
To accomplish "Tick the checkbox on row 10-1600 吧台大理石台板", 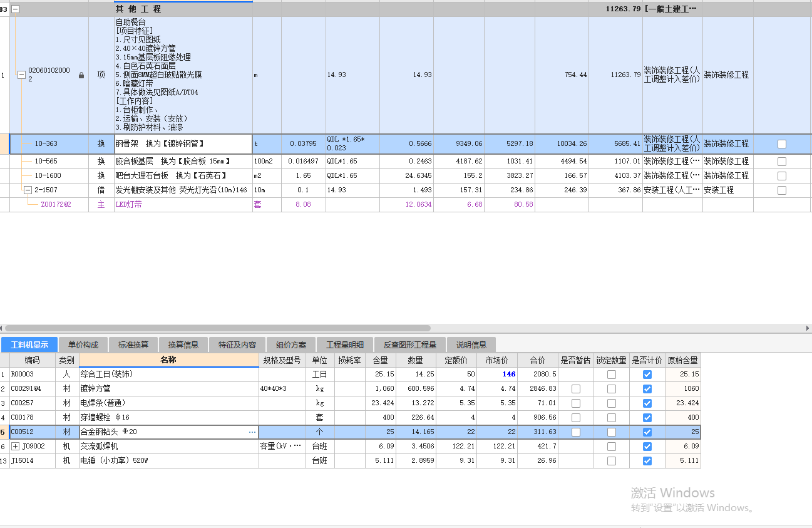I will 781,176.
